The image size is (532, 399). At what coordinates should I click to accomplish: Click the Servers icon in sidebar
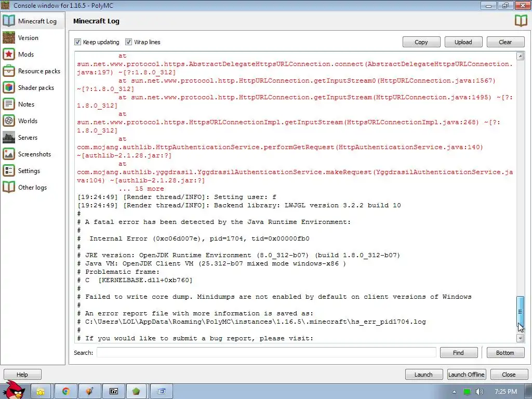coord(9,137)
